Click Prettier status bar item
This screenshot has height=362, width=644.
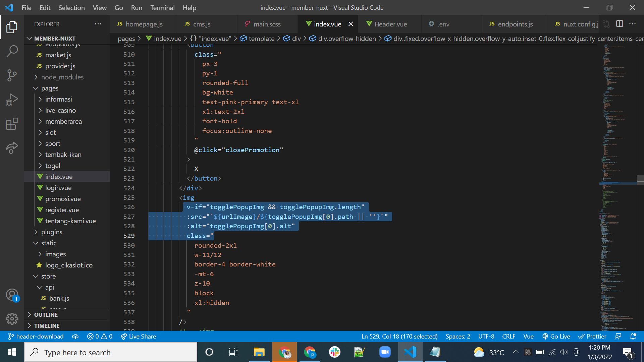[592, 336]
